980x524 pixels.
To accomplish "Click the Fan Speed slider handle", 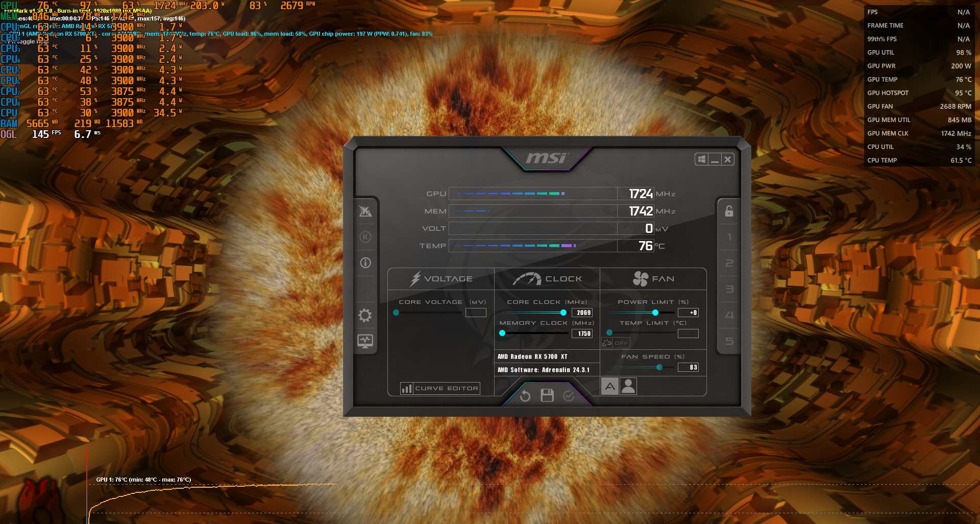I will 659,367.
